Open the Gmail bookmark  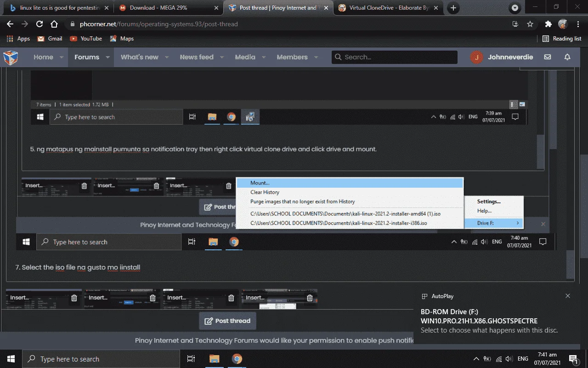point(50,39)
